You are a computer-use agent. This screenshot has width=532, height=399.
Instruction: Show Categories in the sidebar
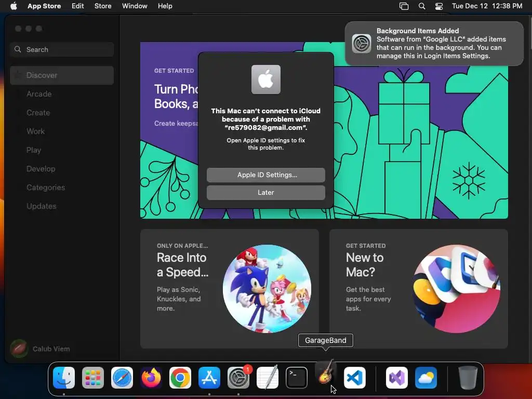62,187
